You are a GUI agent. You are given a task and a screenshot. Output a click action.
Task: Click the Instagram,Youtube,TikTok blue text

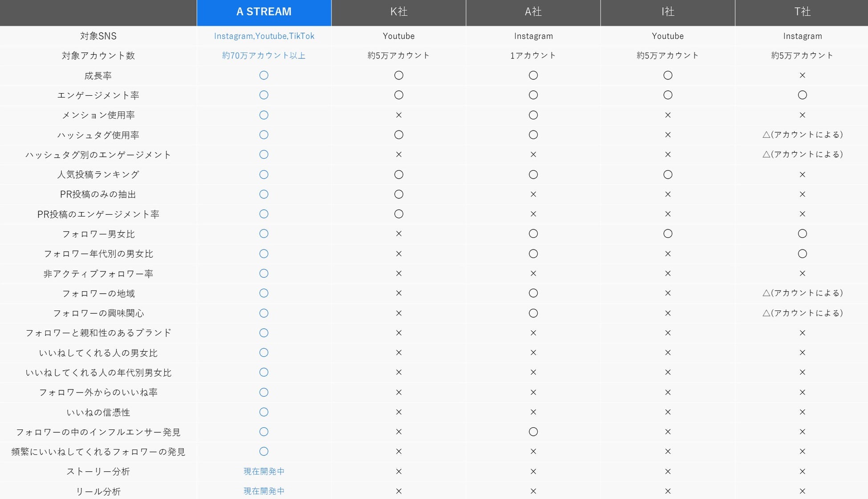(x=264, y=36)
